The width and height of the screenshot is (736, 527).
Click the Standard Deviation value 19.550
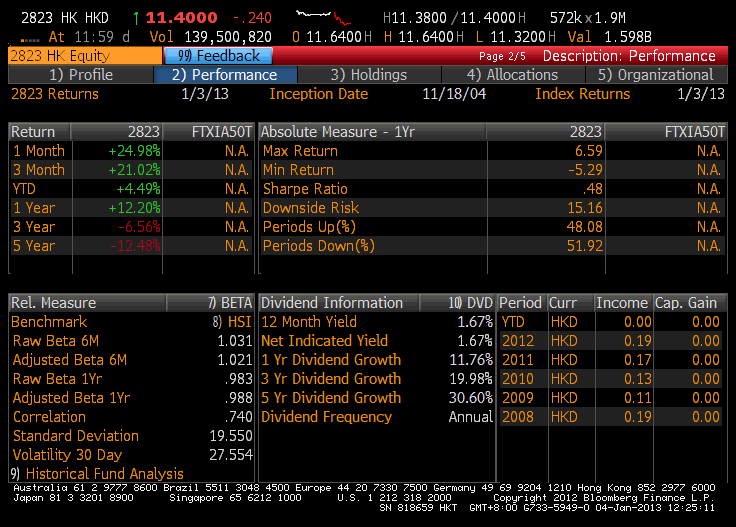click(x=231, y=436)
